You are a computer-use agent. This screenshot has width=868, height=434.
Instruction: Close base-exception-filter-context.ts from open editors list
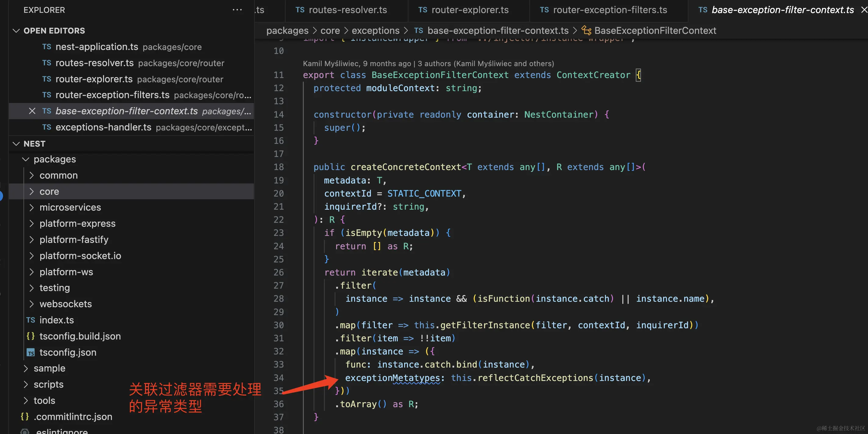pyautogui.click(x=32, y=111)
